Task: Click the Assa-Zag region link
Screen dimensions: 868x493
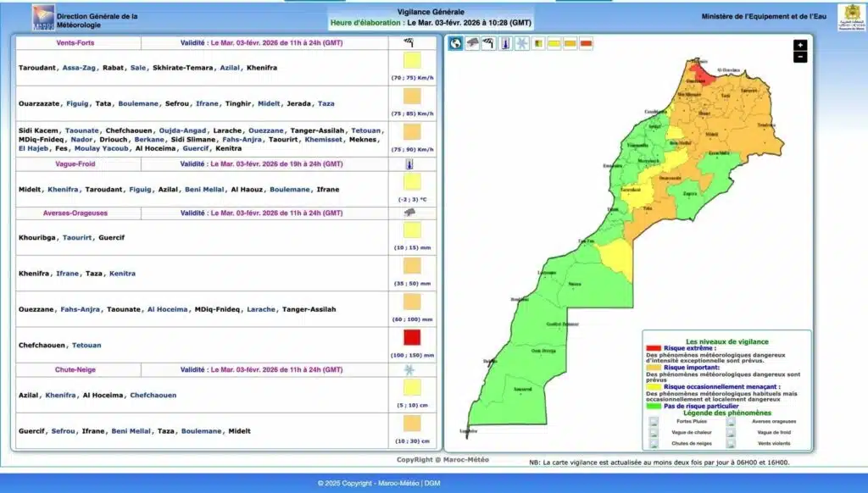Action: [x=80, y=68]
